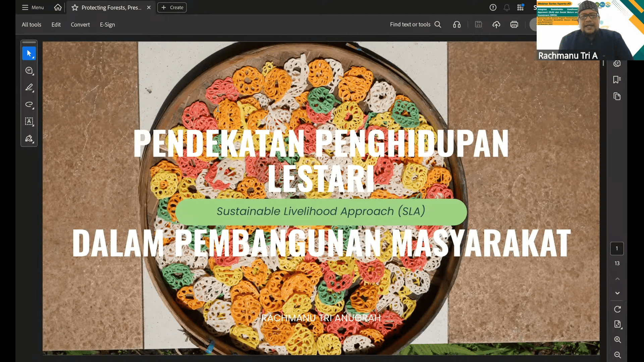The width and height of the screenshot is (644, 362).
Task: Activate the text box tool
Action: coord(29,121)
